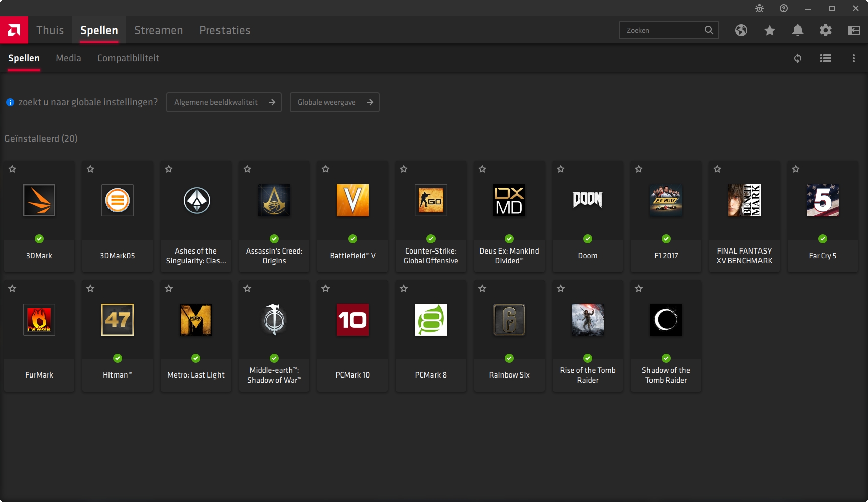The width and height of the screenshot is (868, 502).
Task: Open the Metro: Last Light icon
Action: pyautogui.click(x=196, y=320)
